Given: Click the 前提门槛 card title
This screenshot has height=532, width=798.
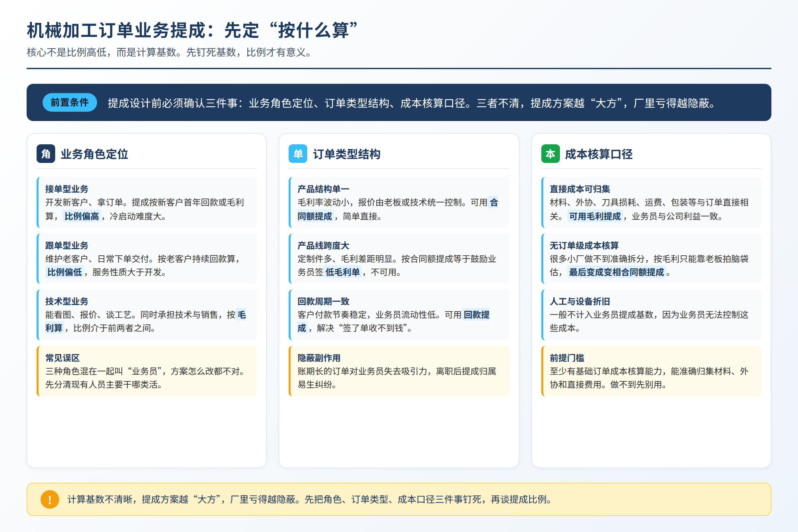Looking at the screenshot, I should click(567, 358).
